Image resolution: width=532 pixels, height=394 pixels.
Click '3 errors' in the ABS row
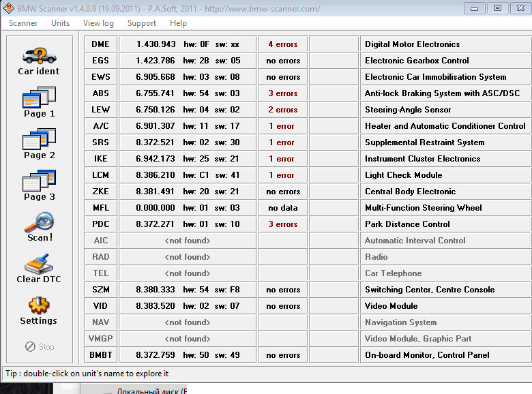click(x=283, y=93)
